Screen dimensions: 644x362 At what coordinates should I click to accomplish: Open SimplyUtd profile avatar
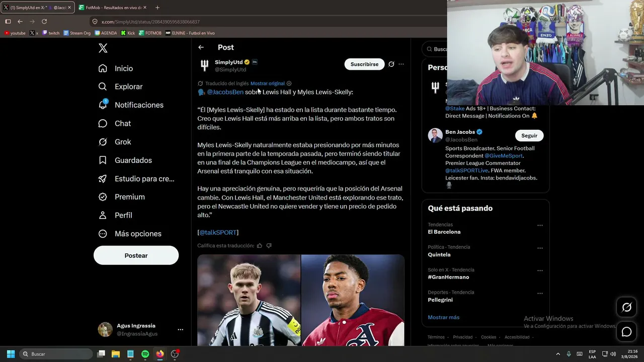click(x=204, y=65)
